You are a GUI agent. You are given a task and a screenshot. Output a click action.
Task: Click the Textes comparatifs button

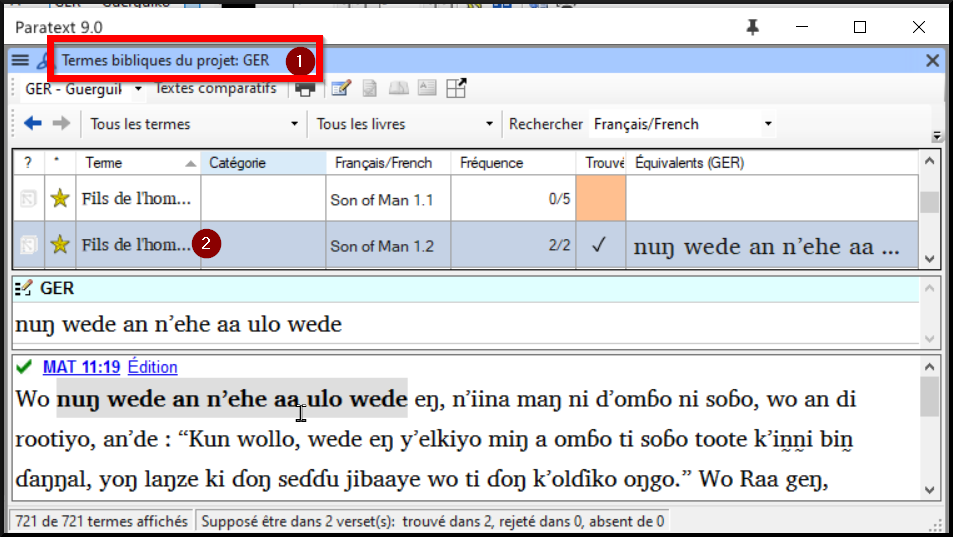click(216, 88)
